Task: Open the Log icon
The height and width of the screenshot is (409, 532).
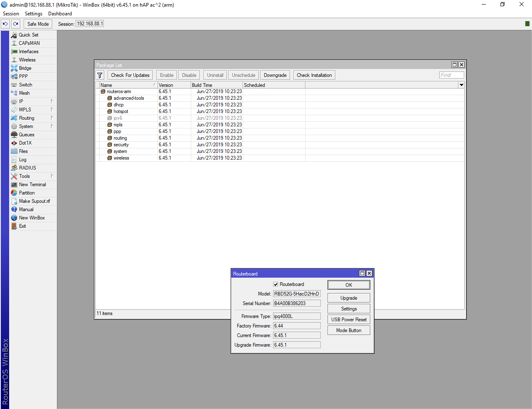Action: (14, 160)
